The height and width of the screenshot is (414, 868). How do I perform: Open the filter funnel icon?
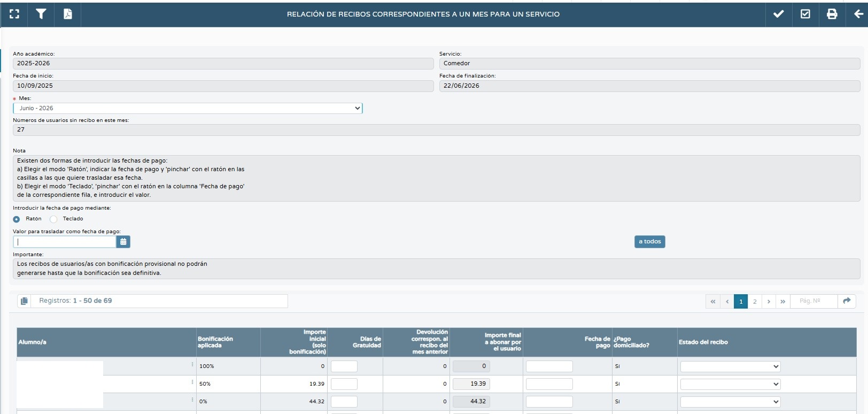pyautogui.click(x=41, y=14)
